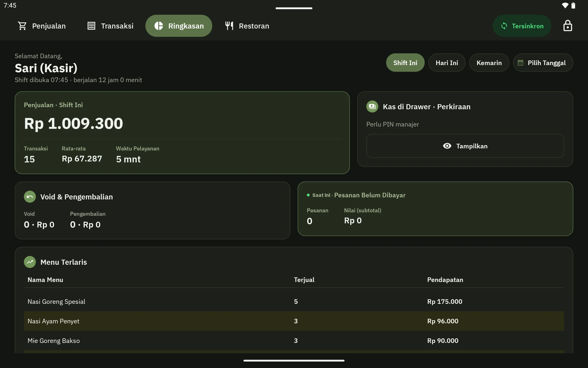Click the Rata-rata value Rp 67.287
Screen dimensions: 588x368
pyautogui.click(x=82, y=159)
